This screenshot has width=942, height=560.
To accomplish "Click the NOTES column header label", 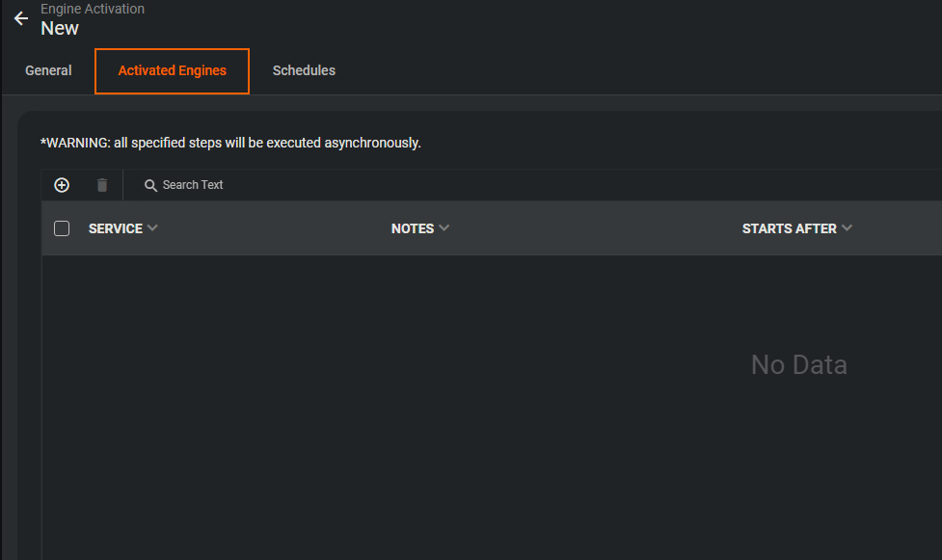I will (x=412, y=228).
